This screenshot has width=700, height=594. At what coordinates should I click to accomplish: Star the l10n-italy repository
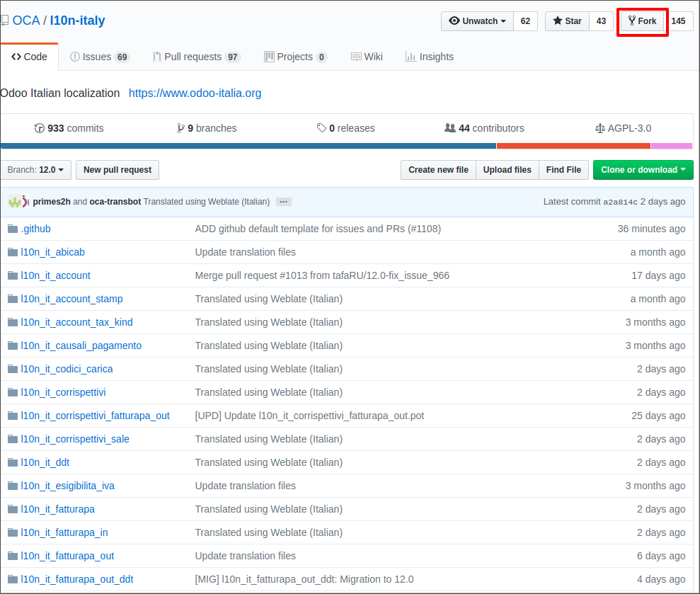[567, 21]
